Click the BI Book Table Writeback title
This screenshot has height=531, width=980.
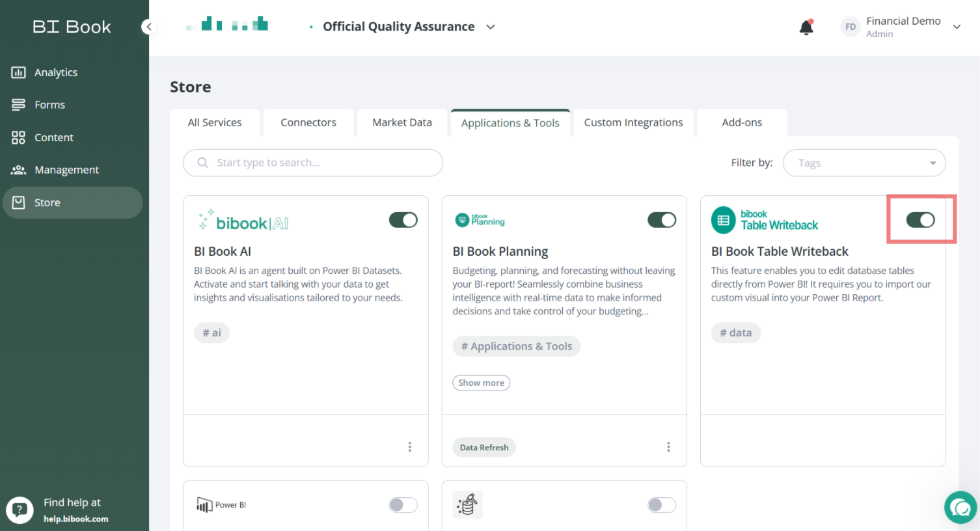[780, 251]
